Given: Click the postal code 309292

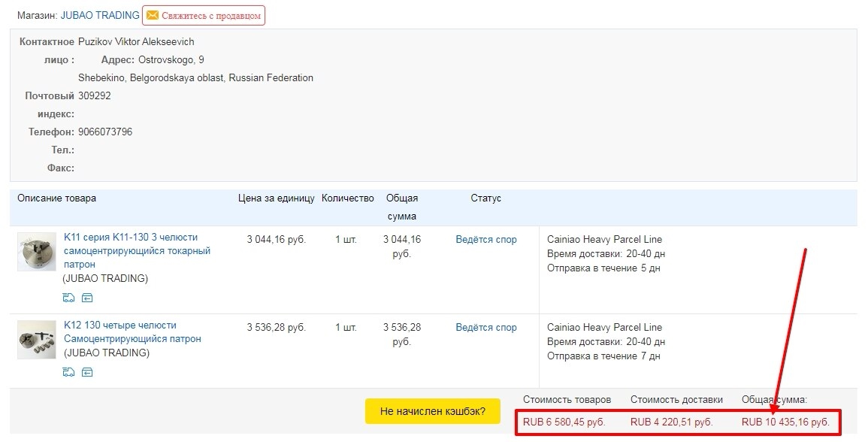Looking at the screenshot, I should tap(95, 96).
